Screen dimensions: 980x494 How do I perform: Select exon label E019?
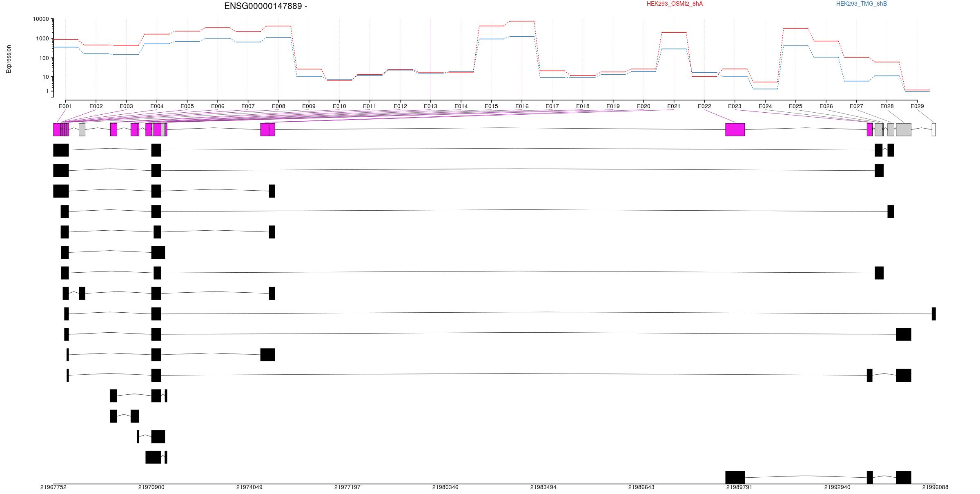pos(613,106)
